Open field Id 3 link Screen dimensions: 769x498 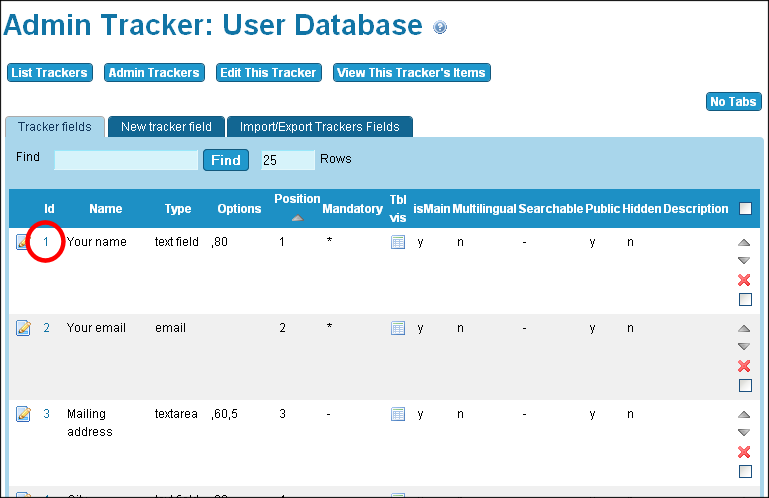46,414
